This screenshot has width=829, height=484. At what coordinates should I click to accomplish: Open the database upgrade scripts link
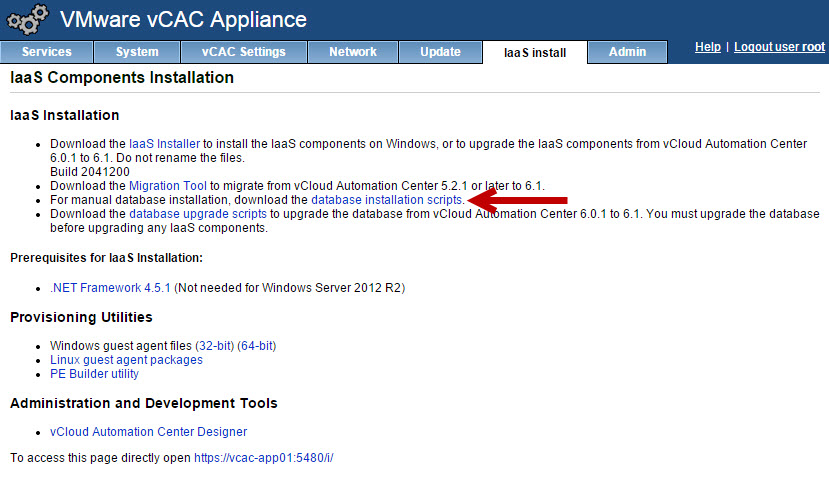click(197, 214)
